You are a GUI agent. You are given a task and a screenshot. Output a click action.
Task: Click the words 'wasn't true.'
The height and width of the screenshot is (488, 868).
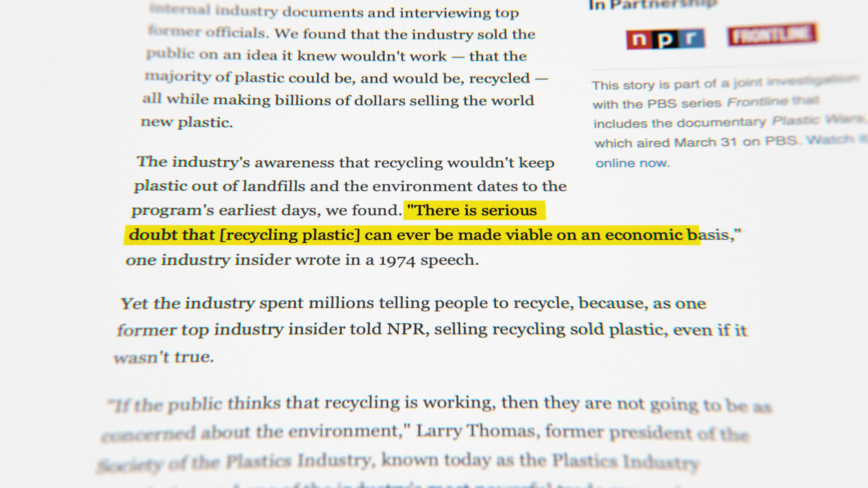click(164, 357)
